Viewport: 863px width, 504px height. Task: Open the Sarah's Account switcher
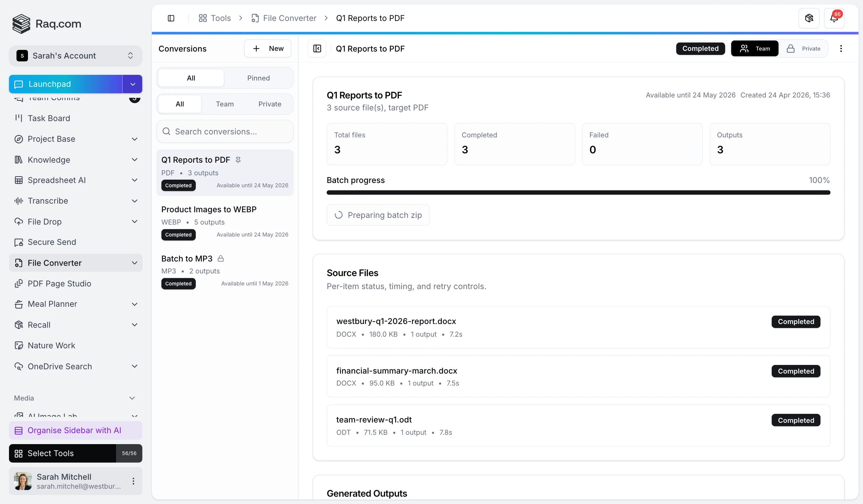click(75, 56)
